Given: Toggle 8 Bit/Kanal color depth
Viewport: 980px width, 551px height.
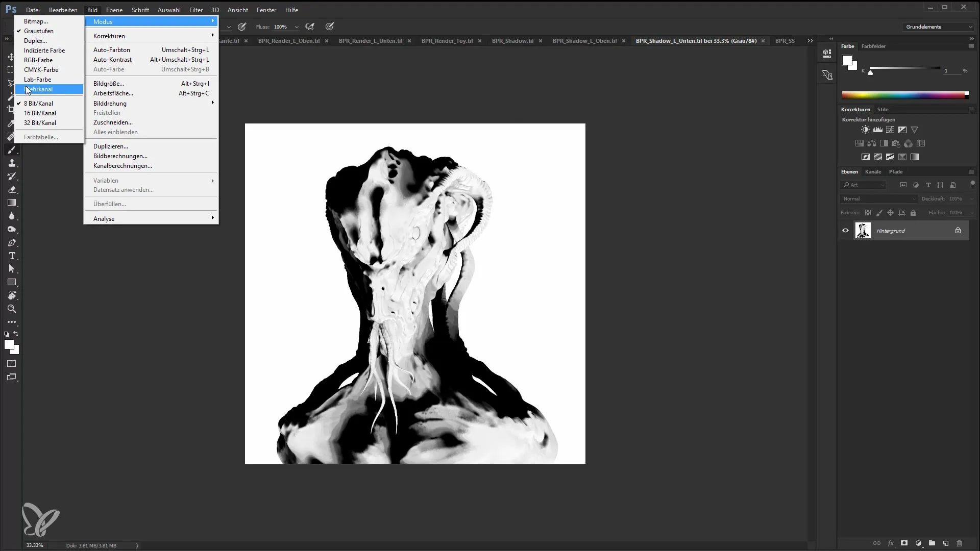Looking at the screenshot, I should (38, 103).
